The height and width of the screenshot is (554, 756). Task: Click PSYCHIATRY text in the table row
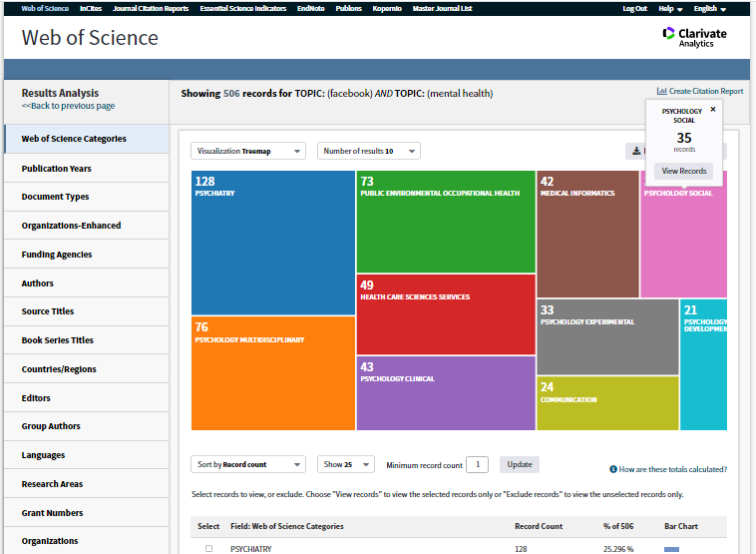(250, 549)
